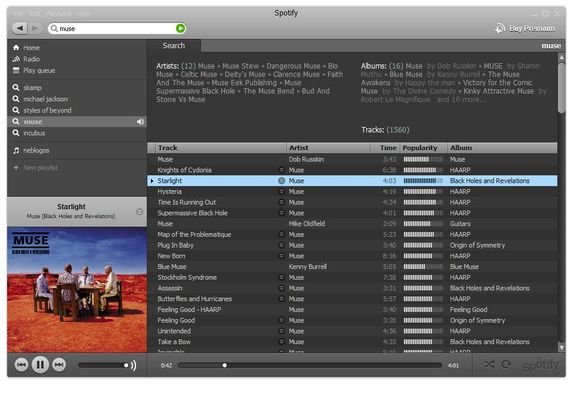Viewport: 580px width, 399px height.
Task: Toggle shuffle mode
Action: 489,364
